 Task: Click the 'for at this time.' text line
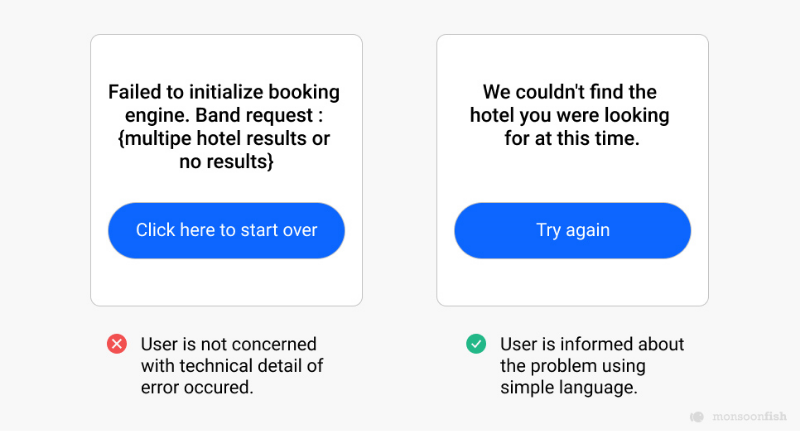tap(572, 139)
